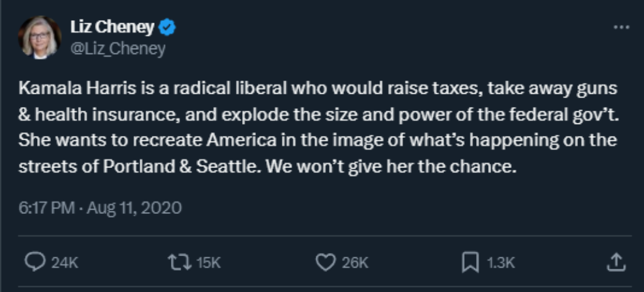Like the tweet with the heart icon
644x292 pixels.
[325, 262]
